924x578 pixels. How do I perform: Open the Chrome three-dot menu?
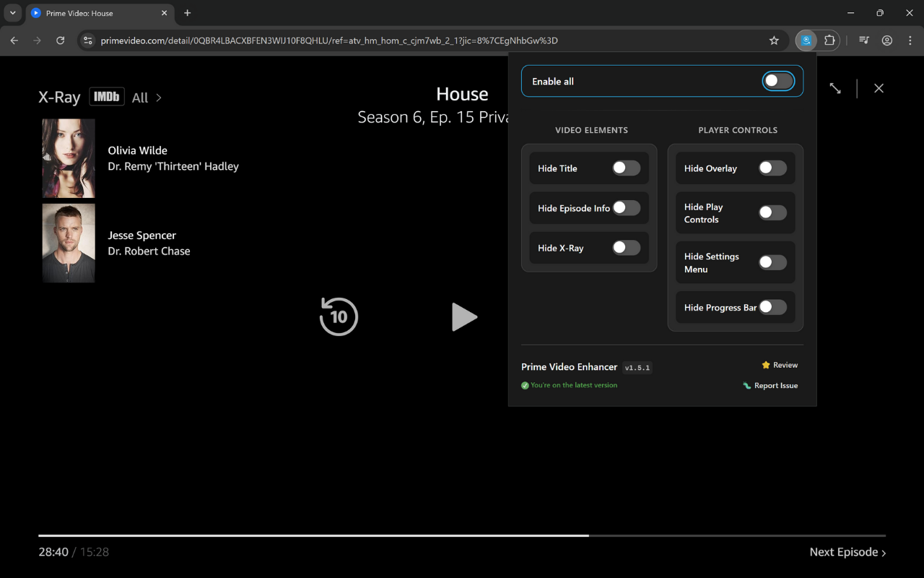coord(910,40)
